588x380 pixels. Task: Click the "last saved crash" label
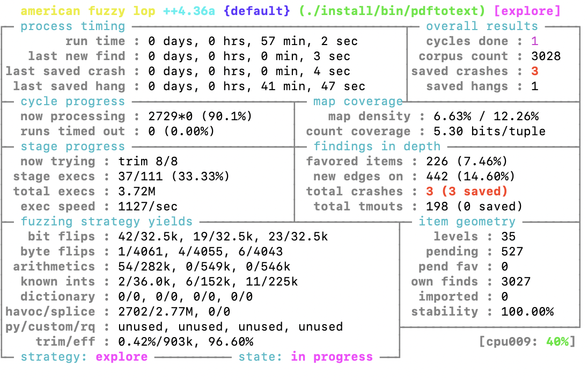pyautogui.click(x=65, y=71)
